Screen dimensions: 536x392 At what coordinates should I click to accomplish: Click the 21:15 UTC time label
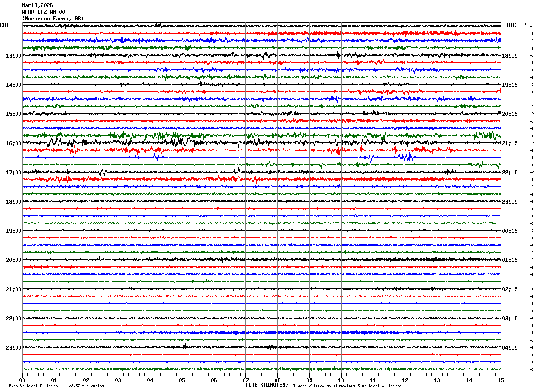pos(510,143)
